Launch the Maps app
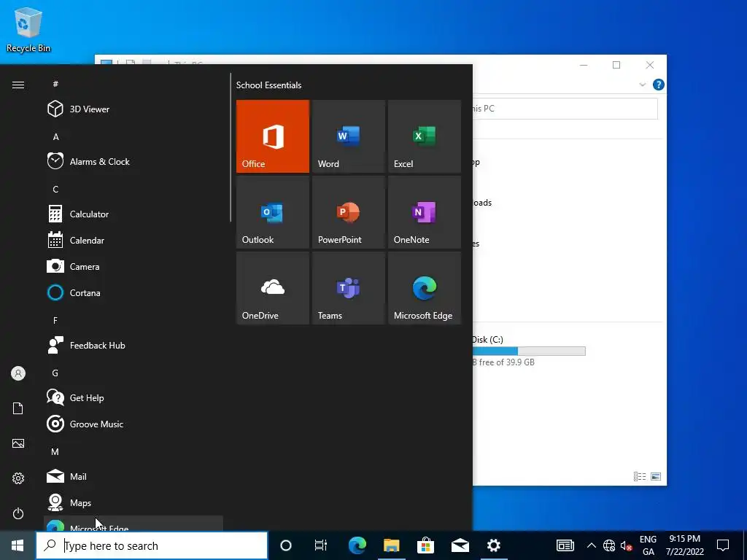Screen dimensions: 747x560 (133, 502)
